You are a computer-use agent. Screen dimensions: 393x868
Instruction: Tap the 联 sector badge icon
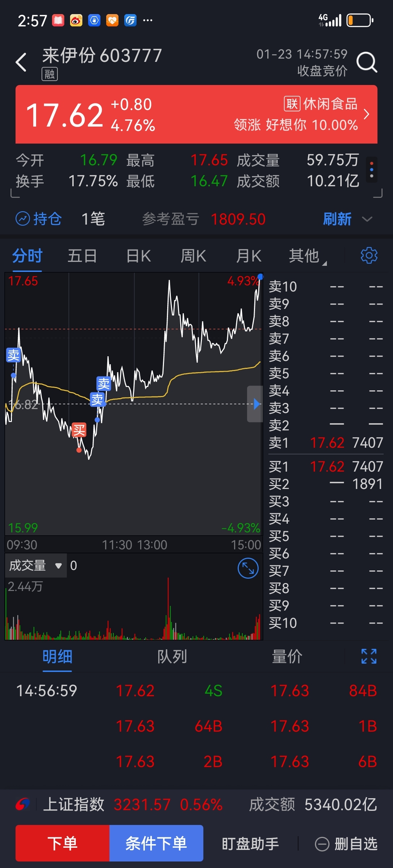292,104
